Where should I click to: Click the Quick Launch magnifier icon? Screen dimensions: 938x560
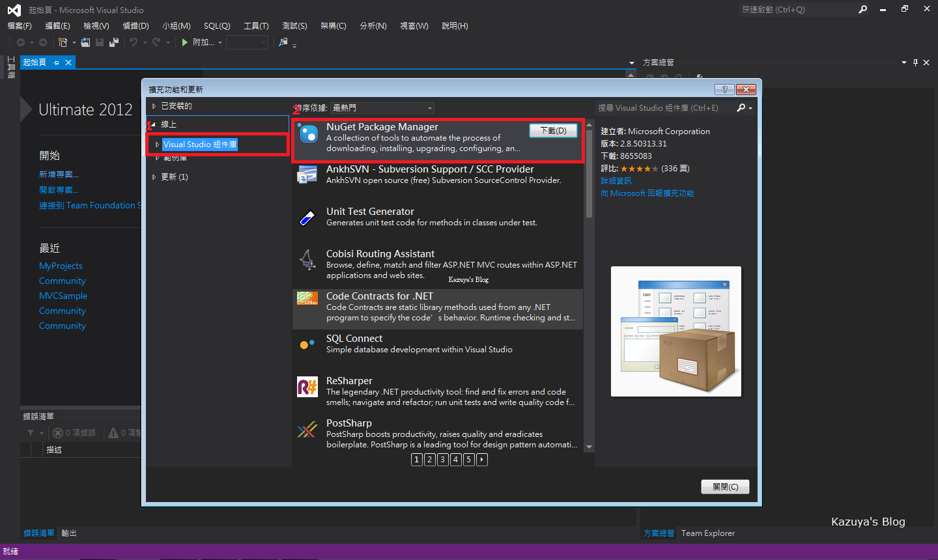(x=863, y=10)
